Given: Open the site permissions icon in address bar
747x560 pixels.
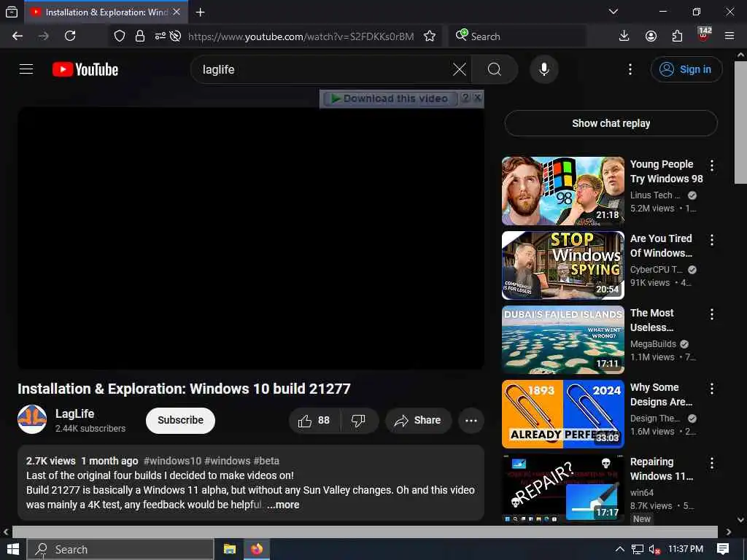Looking at the screenshot, I should [160, 36].
